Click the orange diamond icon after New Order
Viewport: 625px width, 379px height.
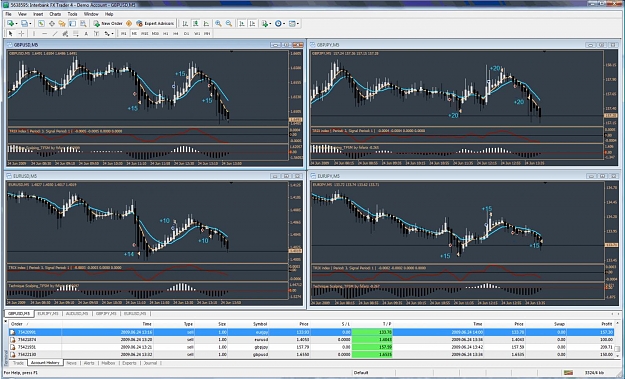129,24
